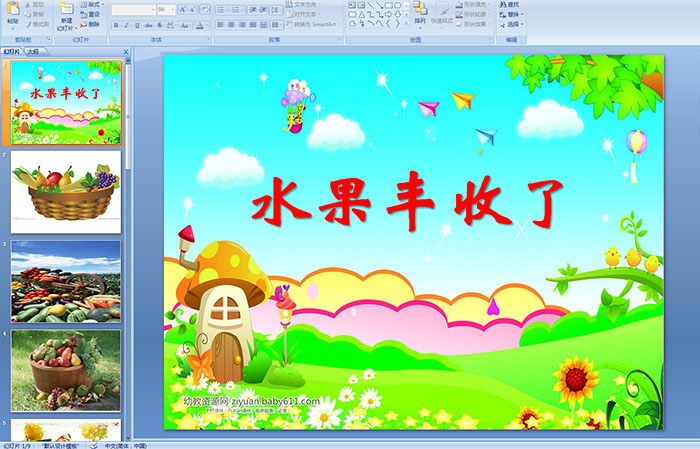Select the triangle shape in gallery
Image resolution: width=700 pixels, height=449 pixels.
click(x=362, y=15)
